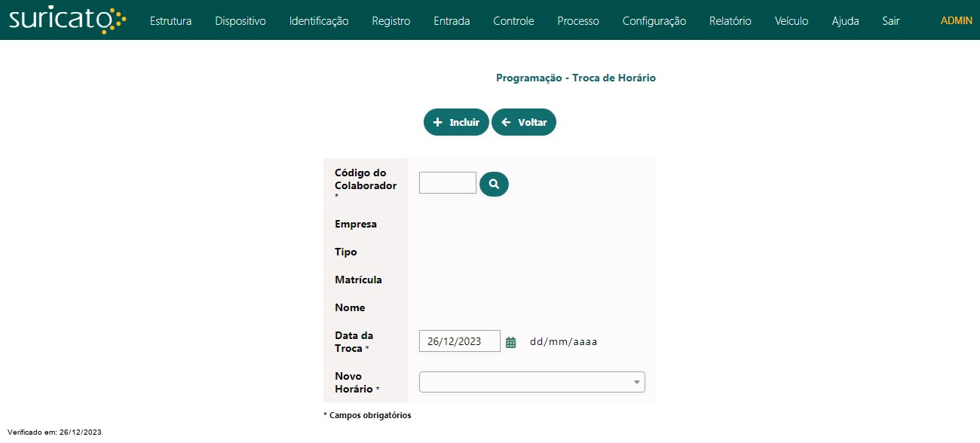This screenshot has width=980, height=443.
Task: Open the Ajuda menu
Action: coord(845,21)
